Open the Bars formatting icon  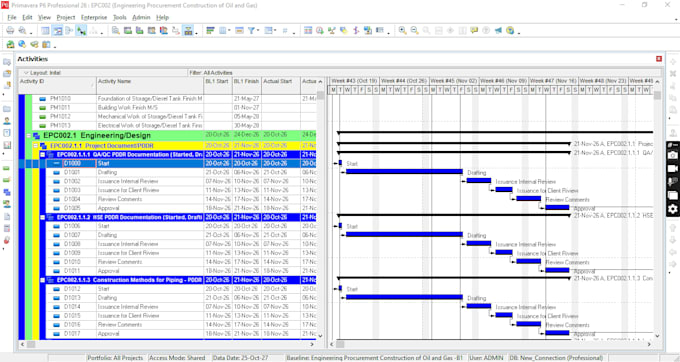210,30
